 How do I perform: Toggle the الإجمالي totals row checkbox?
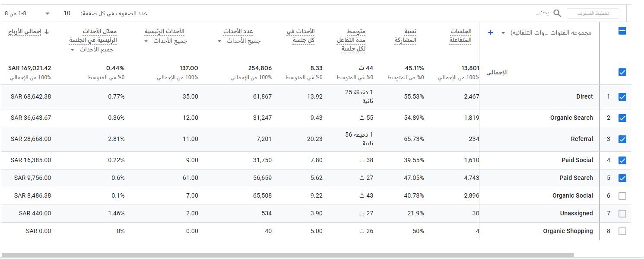[622, 72]
